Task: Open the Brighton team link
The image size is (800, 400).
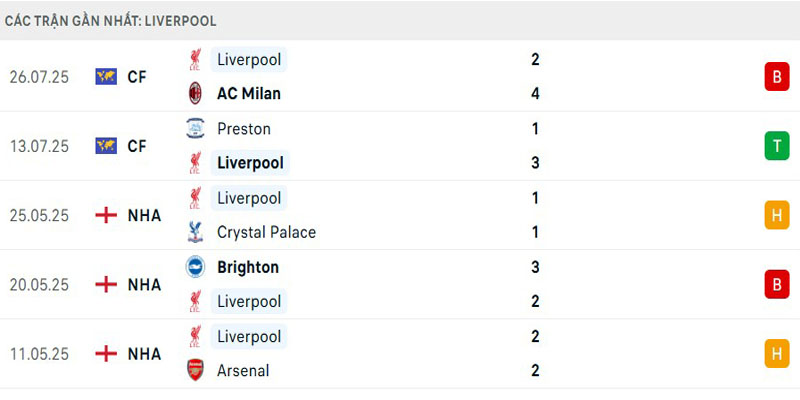Action: pyautogui.click(x=248, y=267)
